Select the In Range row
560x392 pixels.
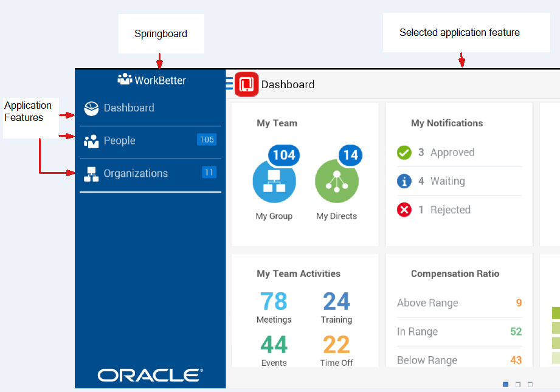pos(459,332)
